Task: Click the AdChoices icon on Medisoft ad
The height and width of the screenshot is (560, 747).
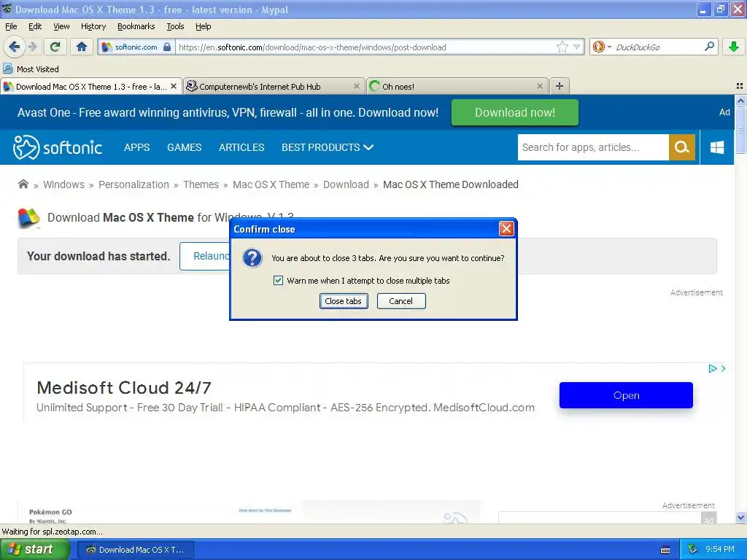Action: (713, 368)
